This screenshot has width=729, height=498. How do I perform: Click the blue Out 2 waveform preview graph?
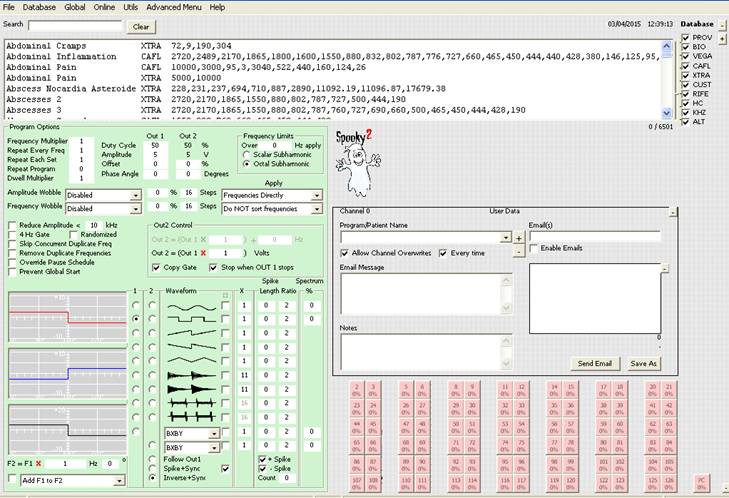point(67,374)
